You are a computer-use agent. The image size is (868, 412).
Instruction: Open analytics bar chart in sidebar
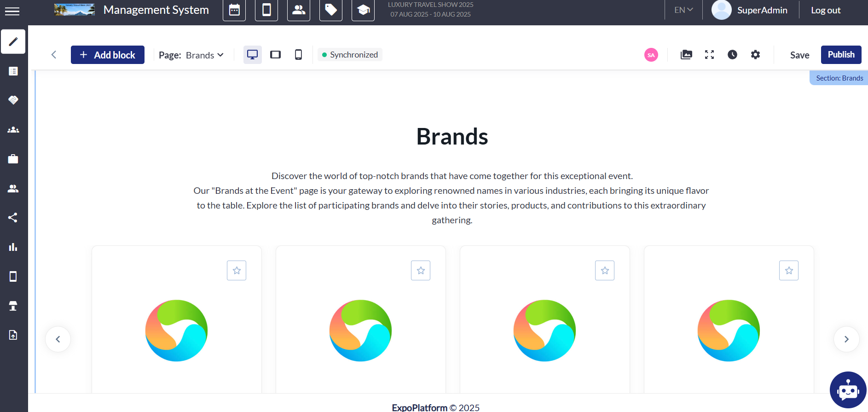pyautogui.click(x=13, y=247)
